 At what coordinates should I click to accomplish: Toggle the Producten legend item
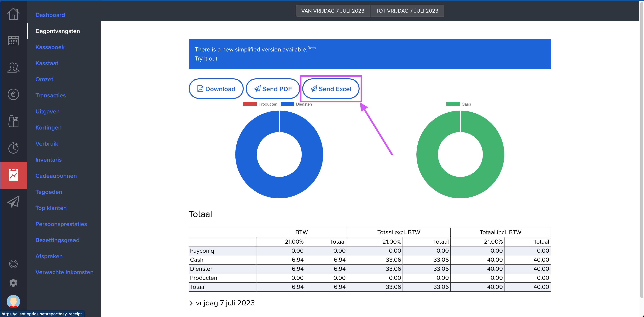(260, 104)
